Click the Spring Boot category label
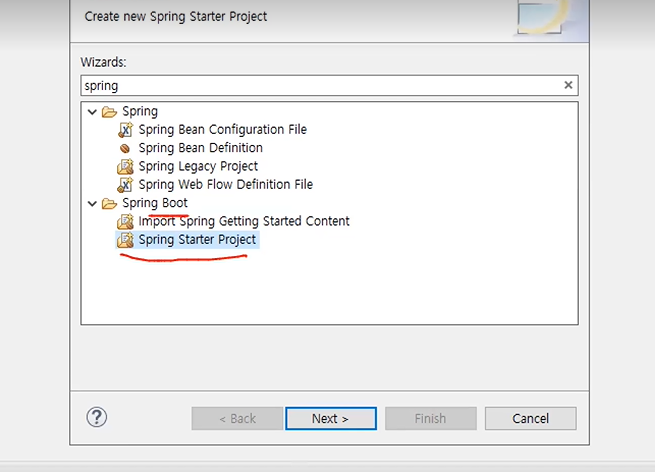This screenshot has height=472, width=655. [155, 203]
